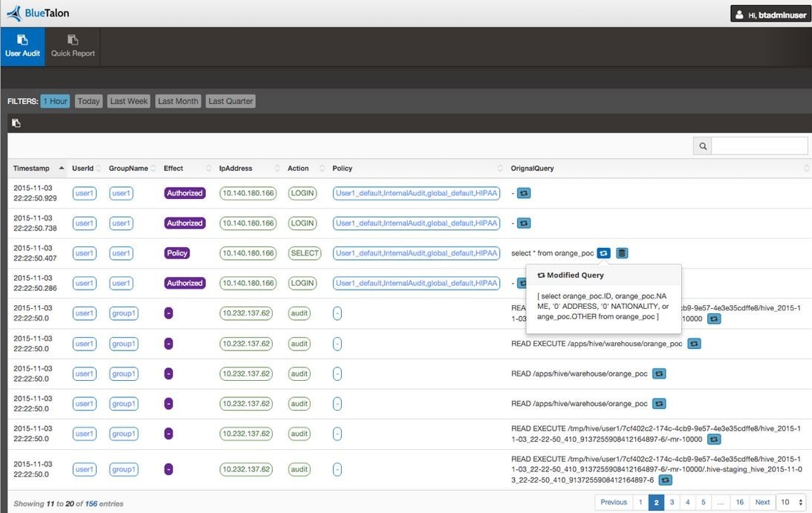Click the export icon above the table
This screenshot has height=513, width=812.
(16, 122)
